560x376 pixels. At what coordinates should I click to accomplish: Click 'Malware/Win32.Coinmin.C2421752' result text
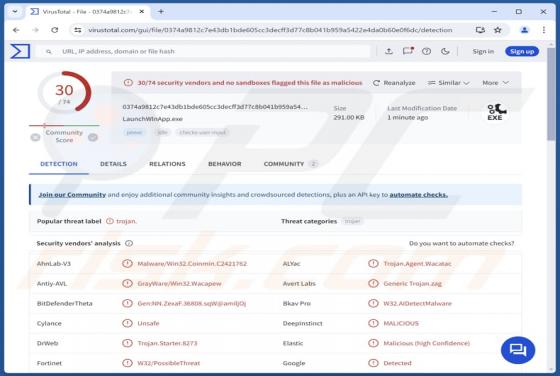[x=192, y=264]
